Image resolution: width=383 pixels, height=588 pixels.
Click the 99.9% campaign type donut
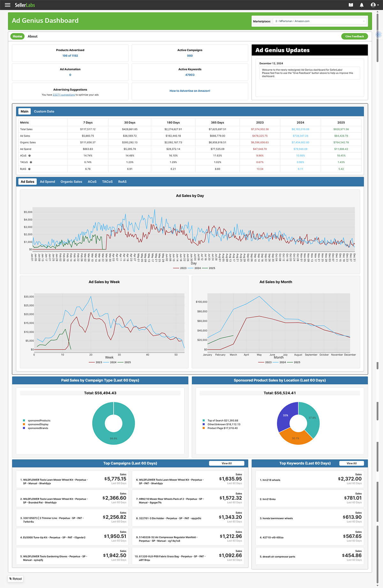point(114,439)
